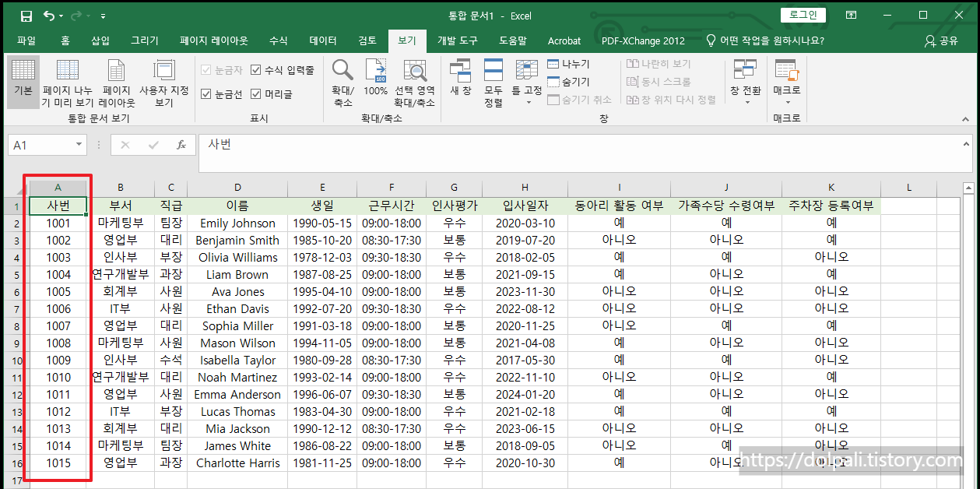Screen dimensions: 980x489
Task: Select row 5 header
Action: 16,275
